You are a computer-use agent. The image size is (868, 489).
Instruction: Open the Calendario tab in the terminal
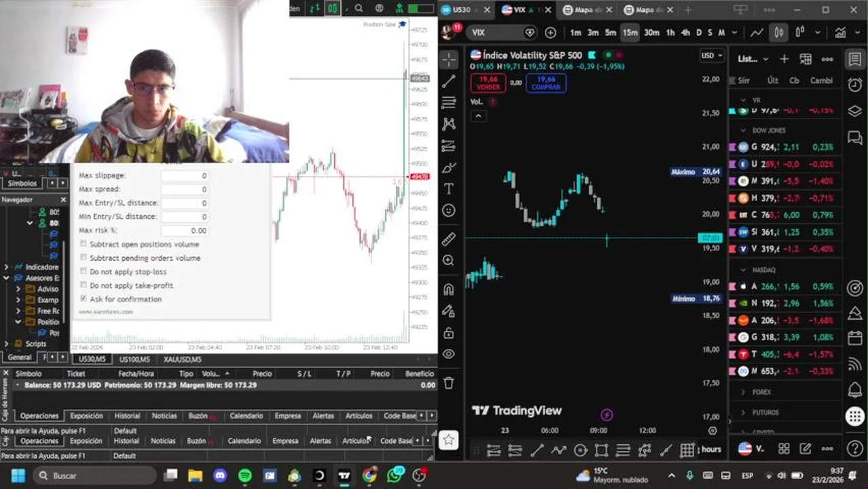click(246, 416)
